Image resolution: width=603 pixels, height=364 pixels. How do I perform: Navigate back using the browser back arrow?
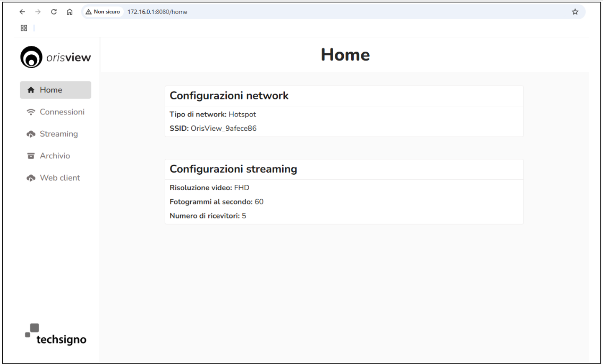click(22, 12)
